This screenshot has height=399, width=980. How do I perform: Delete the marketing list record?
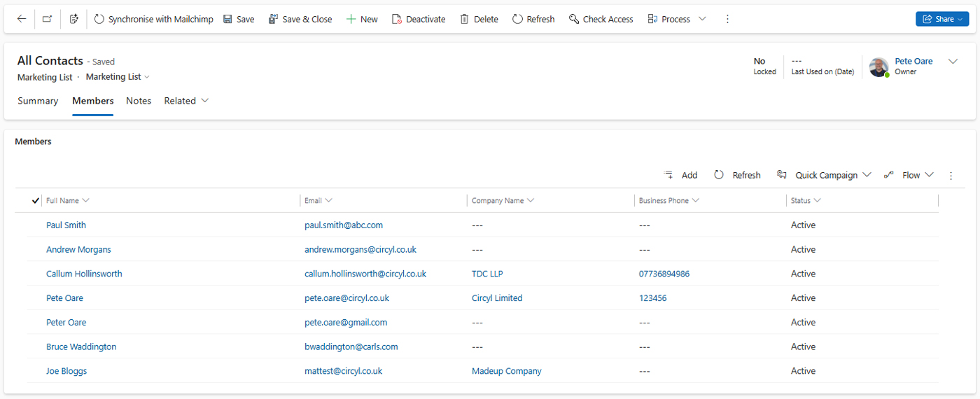pyautogui.click(x=479, y=19)
